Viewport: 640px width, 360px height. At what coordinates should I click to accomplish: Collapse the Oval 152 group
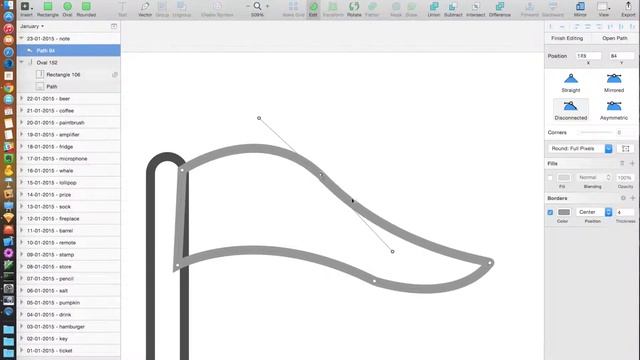pos(22,62)
